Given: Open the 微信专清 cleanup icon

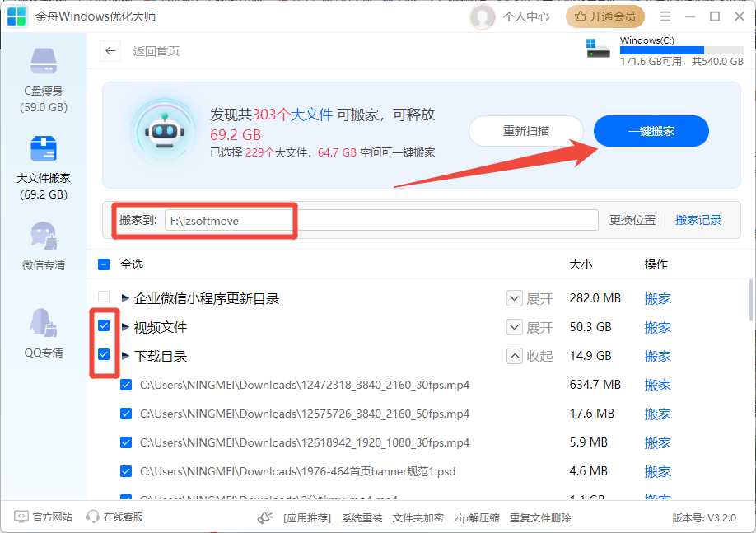Looking at the screenshot, I should (44, 236).
